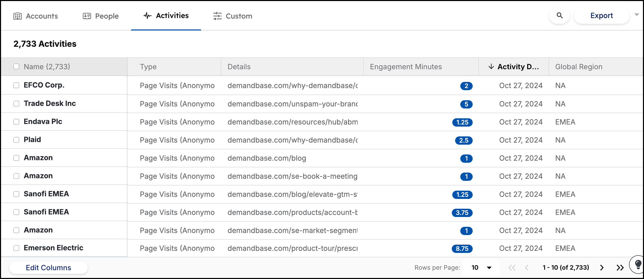Check Sanofi EMEA checkbox for elevate-gtm row
The width and height of the screenshot is (644, 279).
tap(16, 194)
